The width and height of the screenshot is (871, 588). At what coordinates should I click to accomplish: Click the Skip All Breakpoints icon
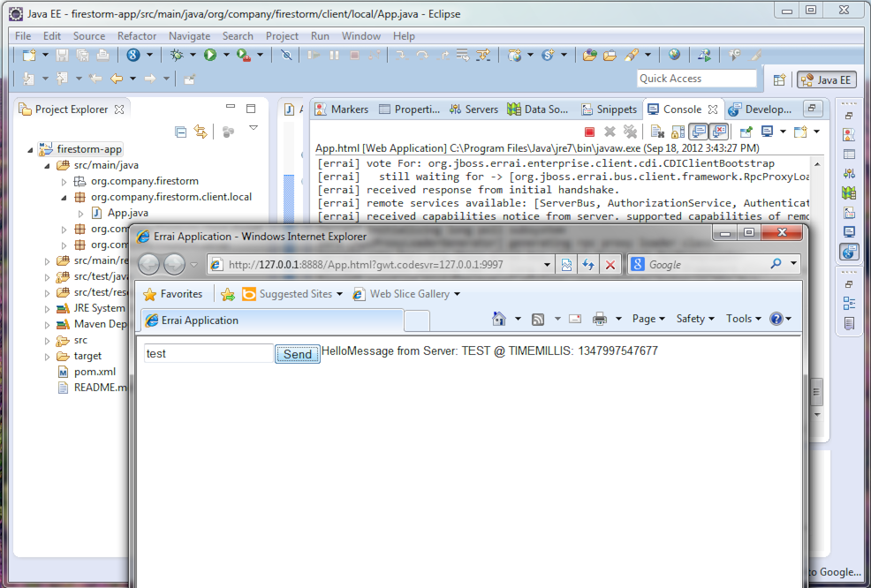click(x=286, y=55)
